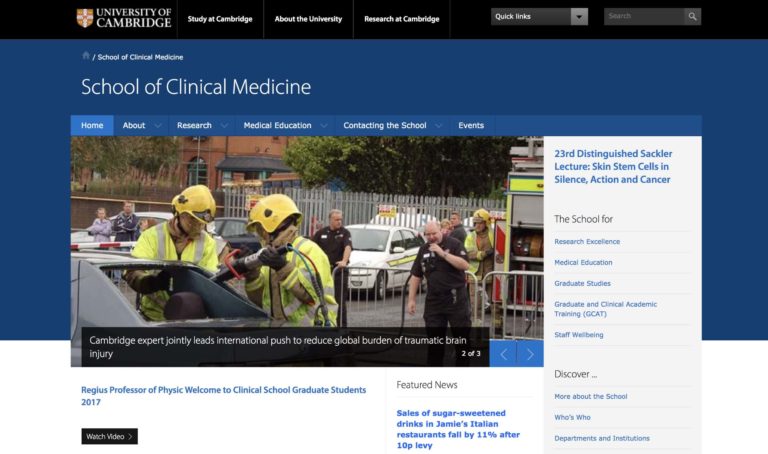This screenshot has width=768, height=454.
Task: Click the search magnifier icon
Action: (692, 17)
